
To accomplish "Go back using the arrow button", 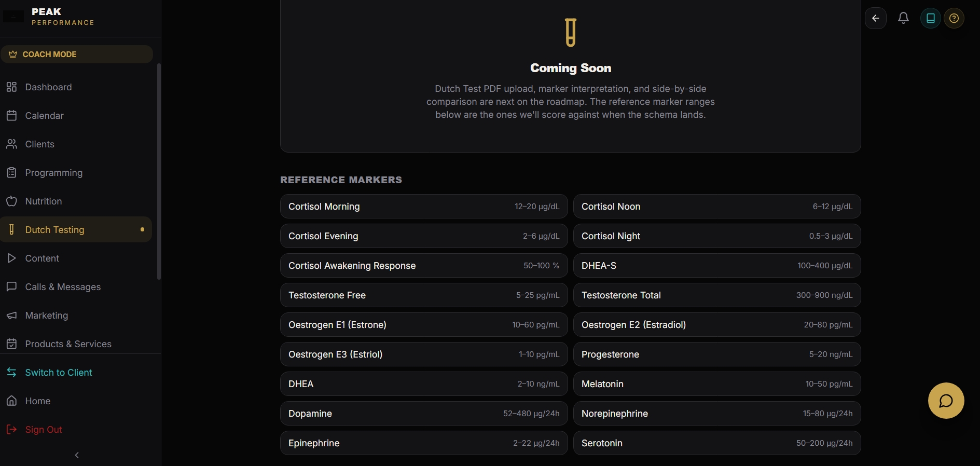I will (876, 18).
